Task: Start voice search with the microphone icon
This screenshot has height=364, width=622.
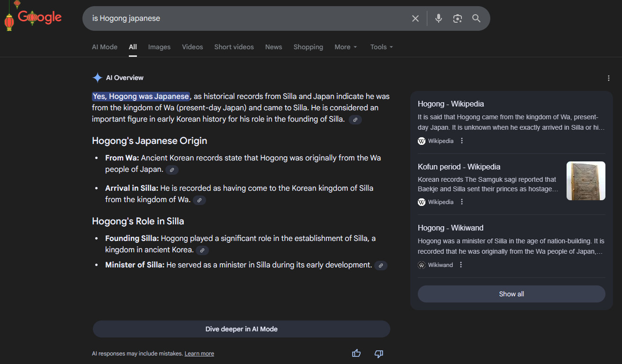Action: click(x=439, y=18)
